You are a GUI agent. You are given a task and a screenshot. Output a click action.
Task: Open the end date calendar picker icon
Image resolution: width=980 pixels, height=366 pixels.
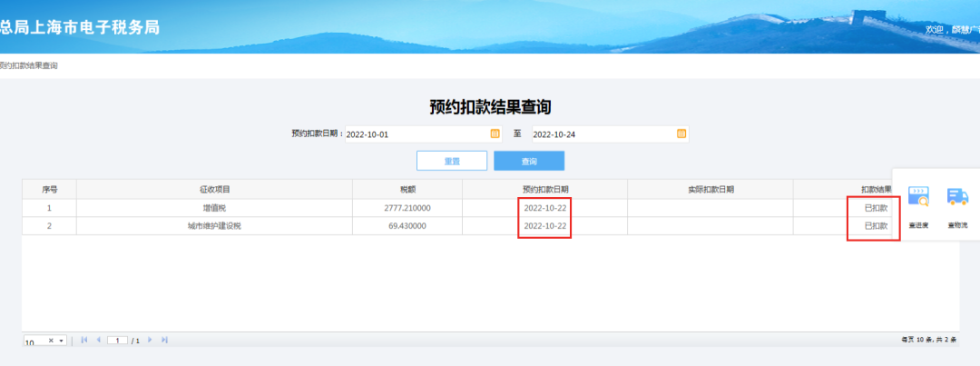(681, 134)
